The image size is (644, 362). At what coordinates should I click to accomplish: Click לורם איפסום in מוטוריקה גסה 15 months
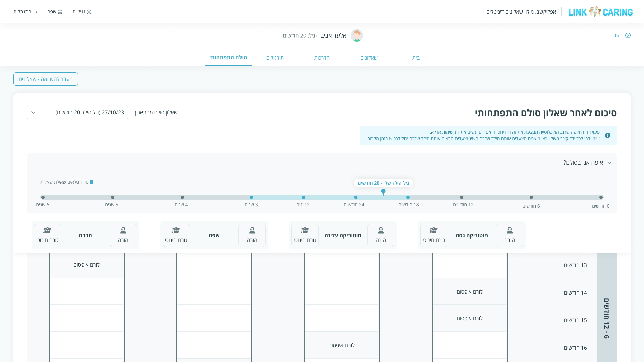(470, 319)
